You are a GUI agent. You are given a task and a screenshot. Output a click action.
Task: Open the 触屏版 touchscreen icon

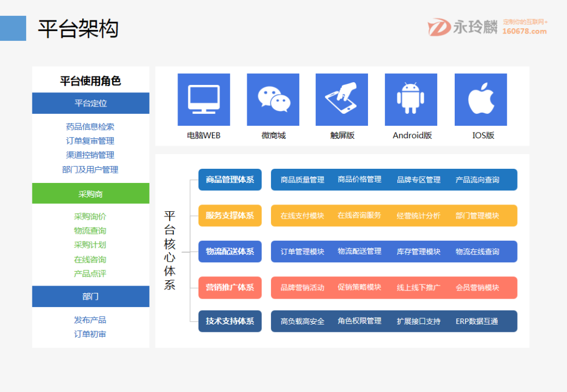(341, 99)
